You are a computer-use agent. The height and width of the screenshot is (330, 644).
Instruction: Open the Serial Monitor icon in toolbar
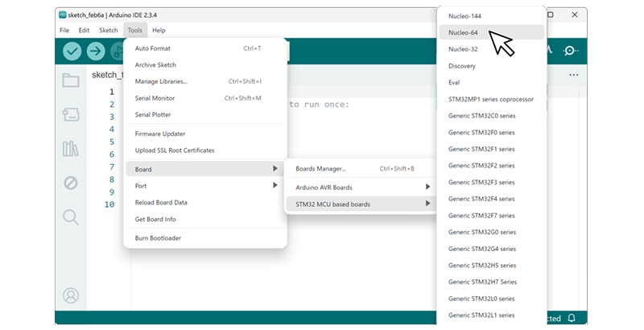[570, 51]
